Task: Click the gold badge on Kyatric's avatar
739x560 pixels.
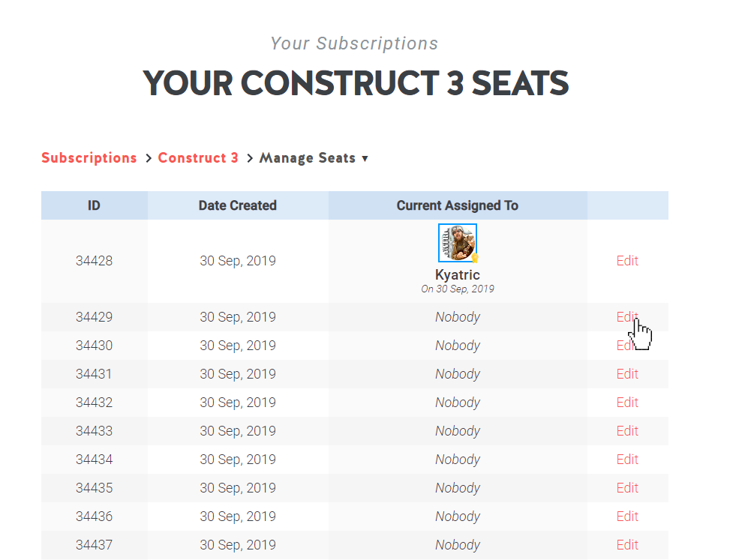Action: [475, 258]
